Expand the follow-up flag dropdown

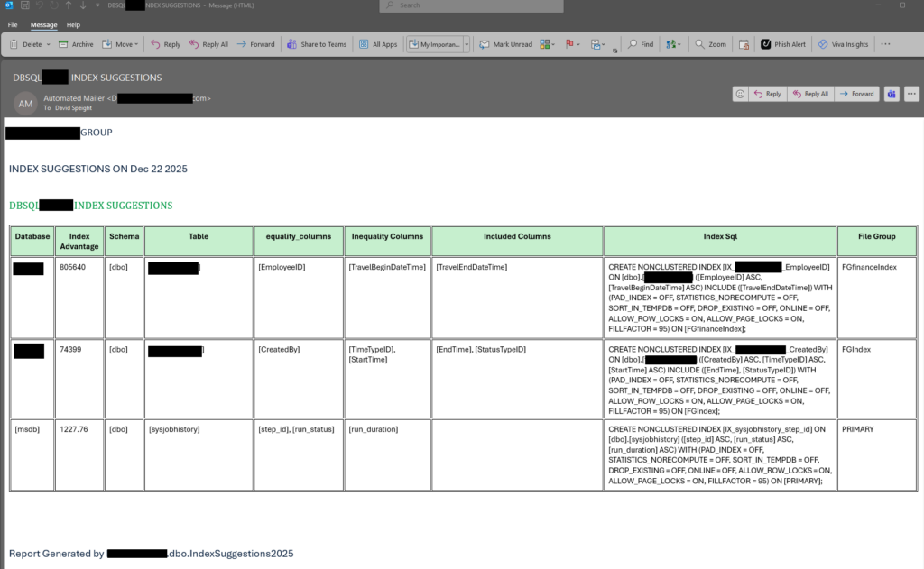(x=578, y=44)
